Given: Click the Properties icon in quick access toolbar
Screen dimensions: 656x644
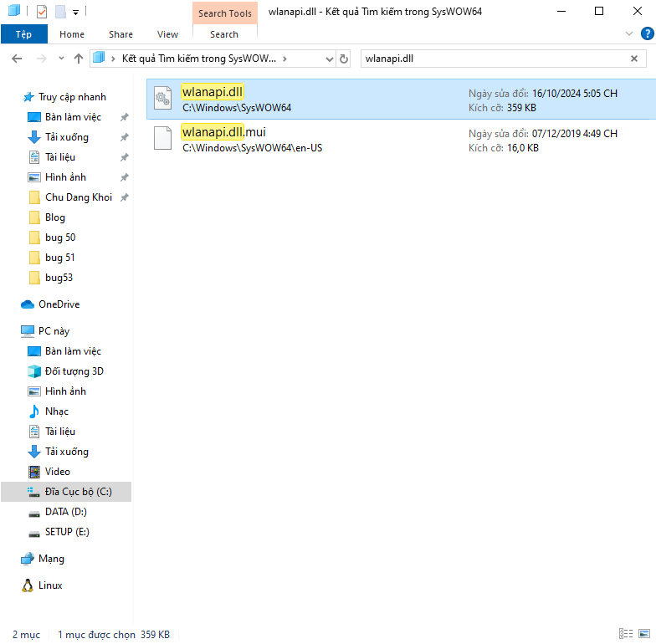Looking at the screenshot, I should (42, 12).
